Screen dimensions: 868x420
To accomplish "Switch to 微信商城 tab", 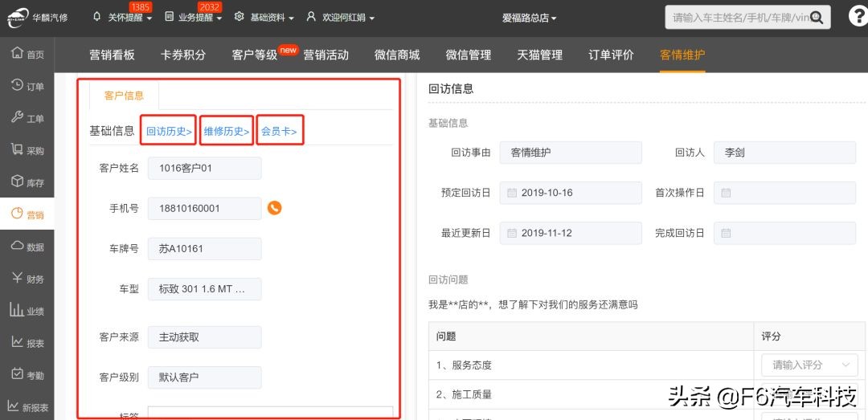I will point(397,55).
